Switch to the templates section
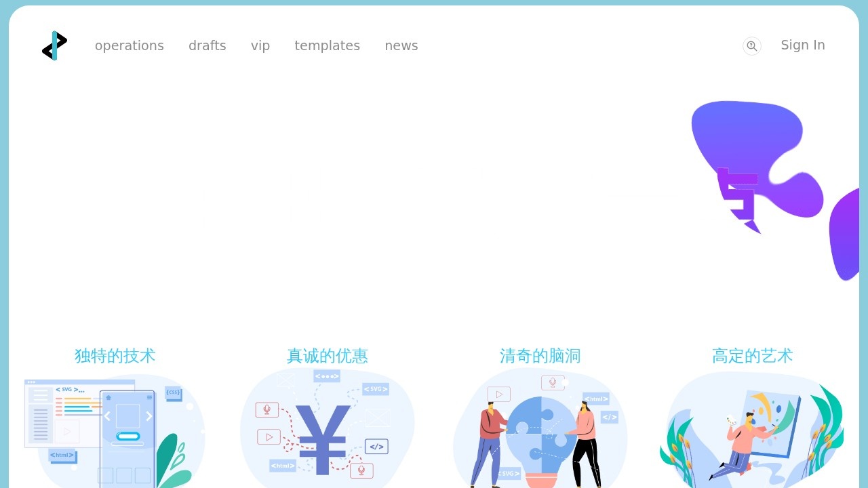This screenshot has width=868, height=488. coord(327,45)
